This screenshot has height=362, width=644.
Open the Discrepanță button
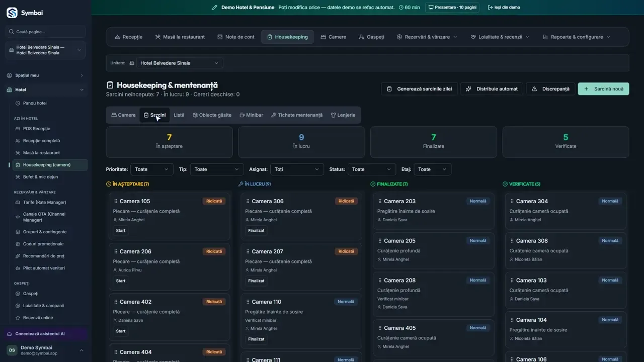tap(550, 89)
